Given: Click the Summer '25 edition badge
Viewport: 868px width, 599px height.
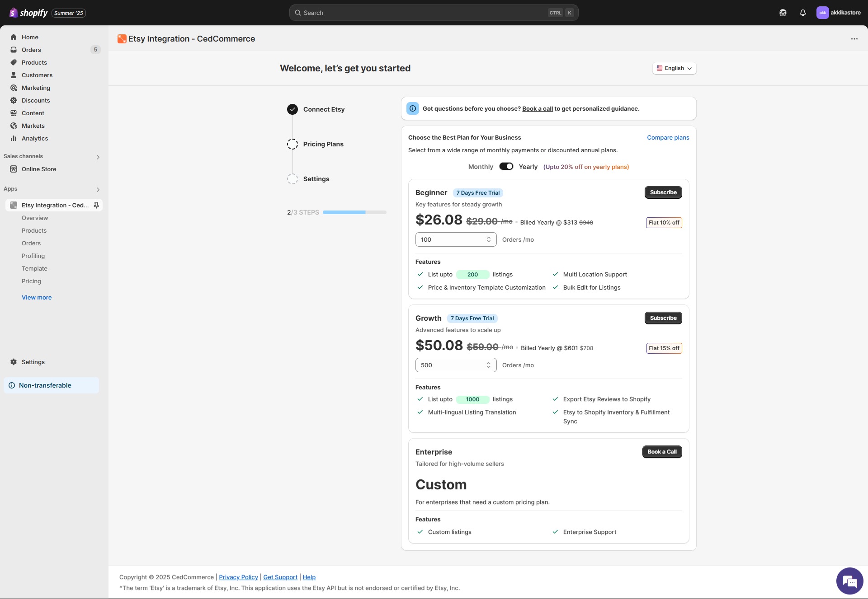Looking at the screenshot, I should (x=69, y=13).
